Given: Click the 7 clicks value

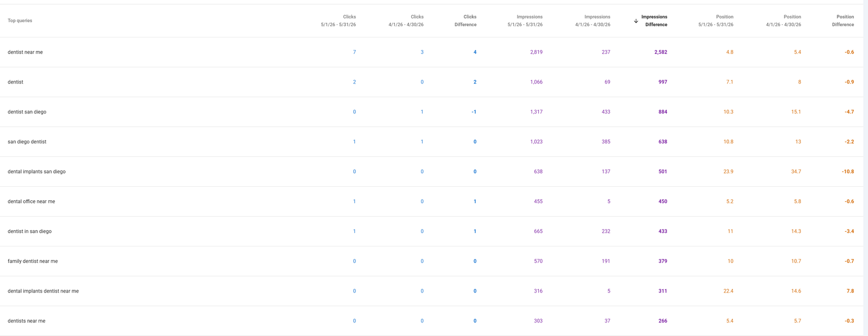Looking at the screenshot, I should click(x=354, y=52).
